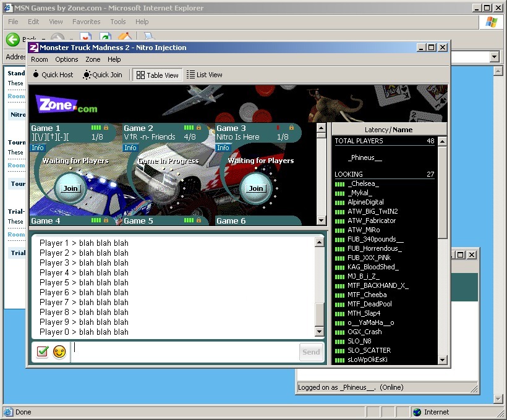The height and width of the screenshot is (420, 507).
Task: Click the green latency bars on Game 4
Action: tap(96, 220)
